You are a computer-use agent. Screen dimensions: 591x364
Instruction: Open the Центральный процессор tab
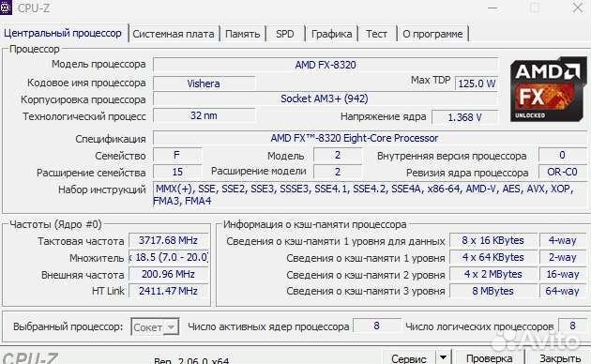(63, 33)
